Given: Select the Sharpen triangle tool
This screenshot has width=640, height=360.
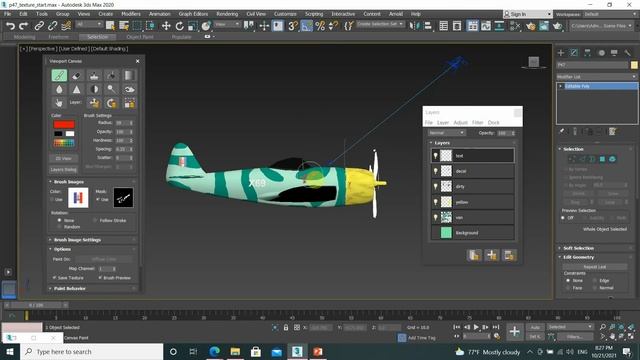Looking at the screenshot, I should click(x=77, y=89).
